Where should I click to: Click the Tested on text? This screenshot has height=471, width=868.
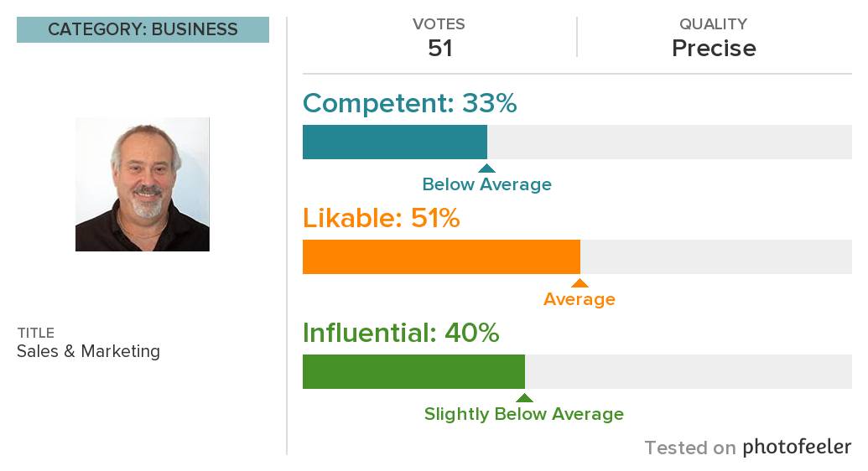pyautogui.click(x=689, y=448)
